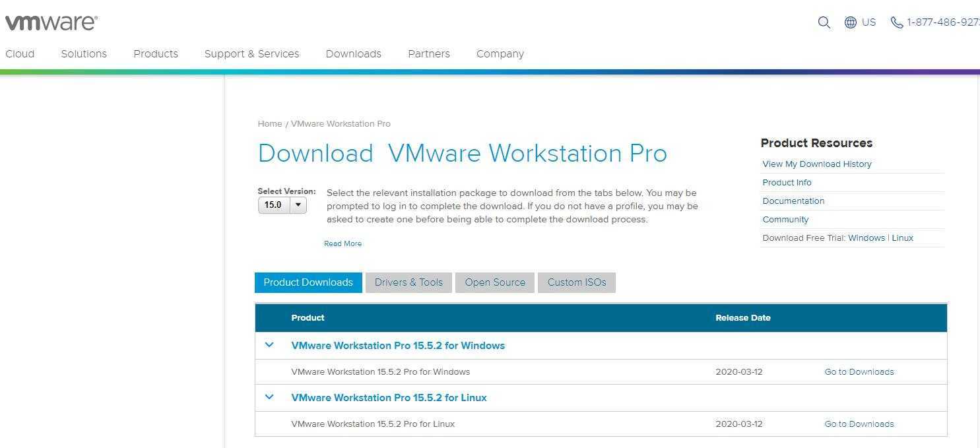980x448 pixels.
Task: Click the US region label
Action: point(868,22)
